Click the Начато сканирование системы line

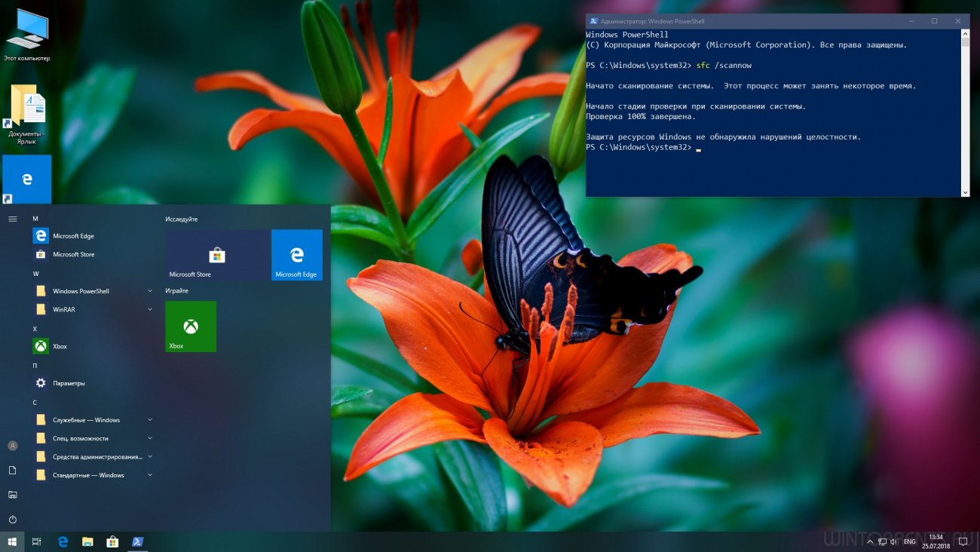(x=751, y=86)
